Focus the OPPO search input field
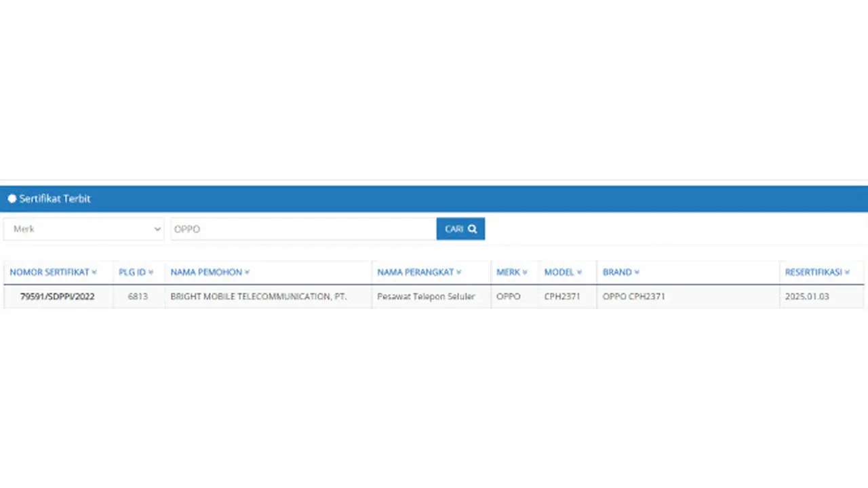Screen dimensions: 868x488 click(303, 229)
